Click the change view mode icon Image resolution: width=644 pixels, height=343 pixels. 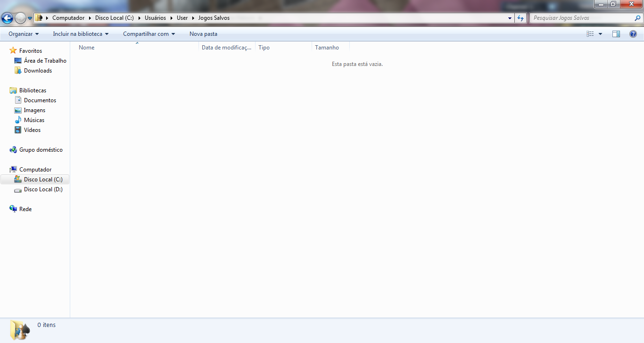click(x=590, y=34)
